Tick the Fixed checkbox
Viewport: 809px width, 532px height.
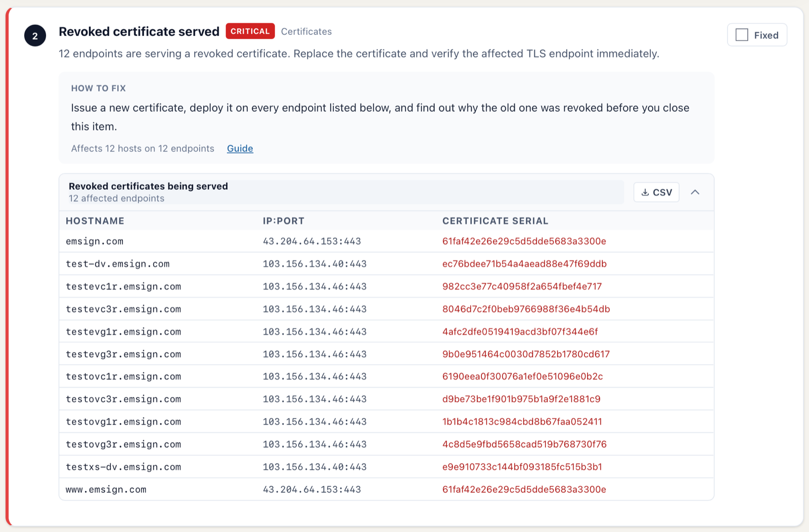click(742, 35)
